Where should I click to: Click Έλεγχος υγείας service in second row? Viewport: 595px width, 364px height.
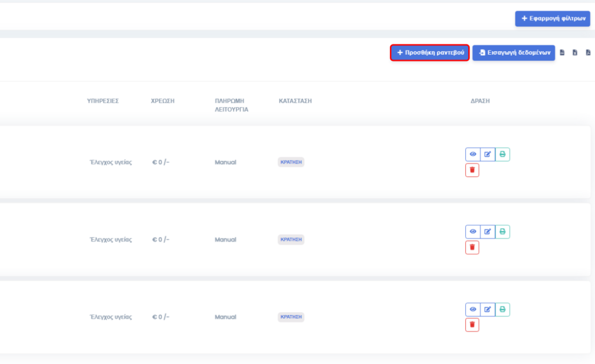click(111, 240)
